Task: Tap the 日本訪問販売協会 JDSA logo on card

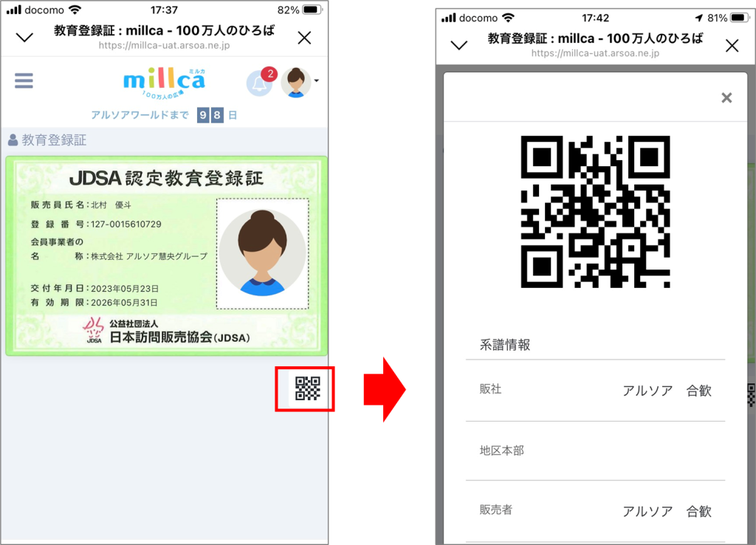Action: pos(166,332)
